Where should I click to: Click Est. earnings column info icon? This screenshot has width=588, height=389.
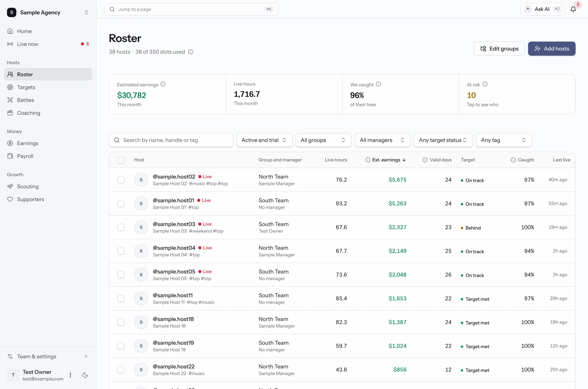coord(368,160)
